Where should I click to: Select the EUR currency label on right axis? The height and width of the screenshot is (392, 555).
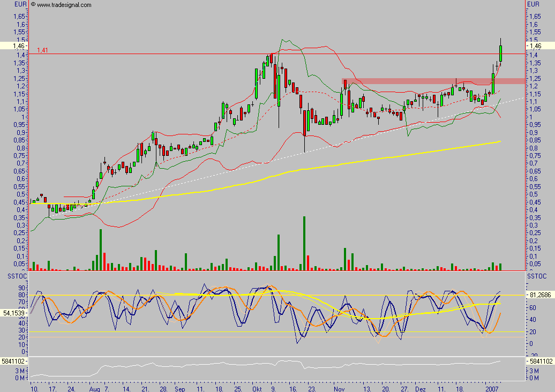[534, 4]
